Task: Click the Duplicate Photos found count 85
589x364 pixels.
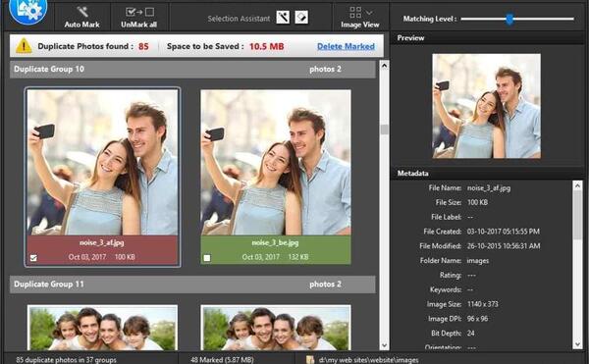Action: point(143,46)
